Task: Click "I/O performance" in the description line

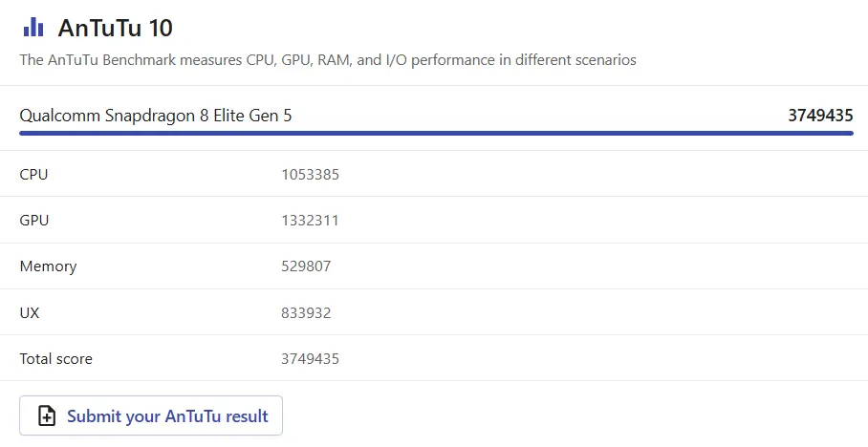Action: coord(437,60)
